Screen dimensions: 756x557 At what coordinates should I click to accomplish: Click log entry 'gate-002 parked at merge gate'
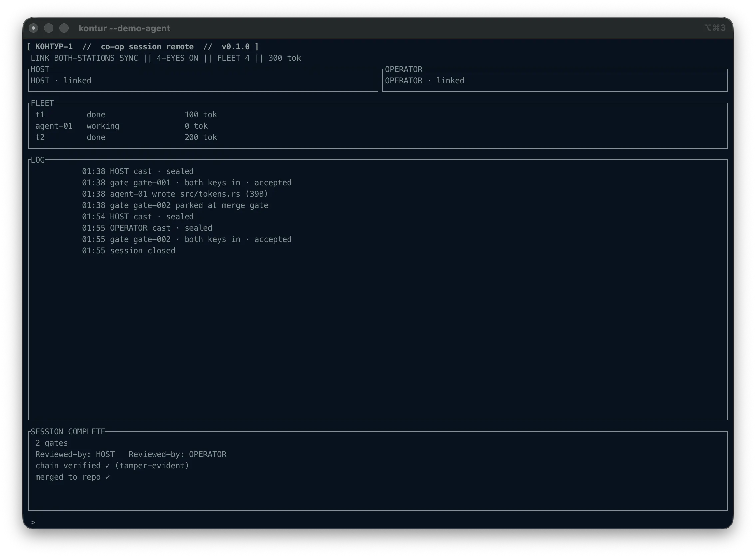pyautogui.click(x=175, y=205)
